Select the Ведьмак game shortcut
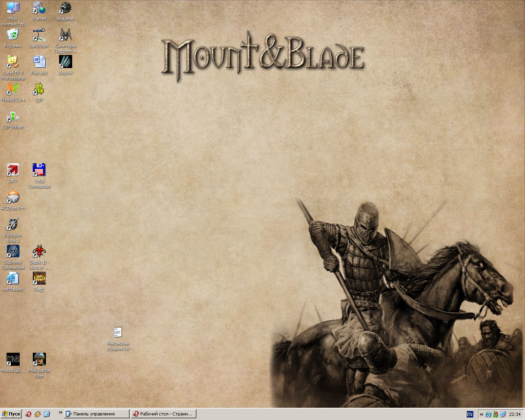This screenshot has height=420, width=525. (65, 11)
